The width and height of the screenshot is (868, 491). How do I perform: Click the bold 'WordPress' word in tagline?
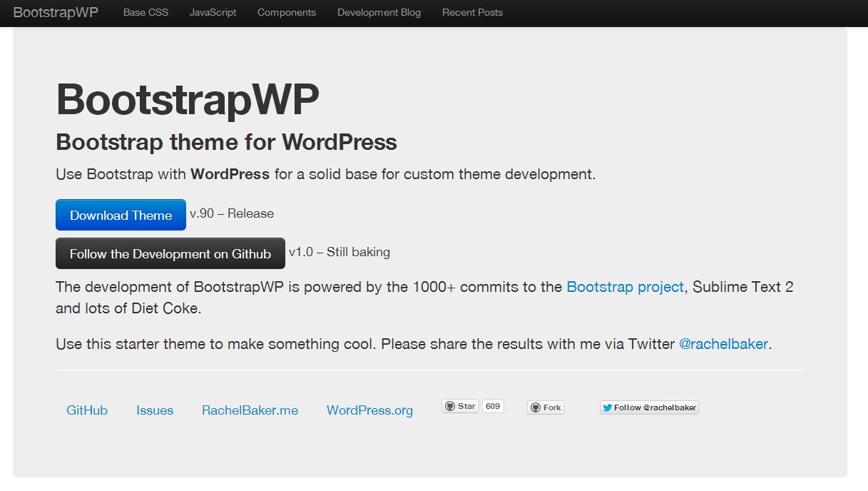tap(230, 174)
